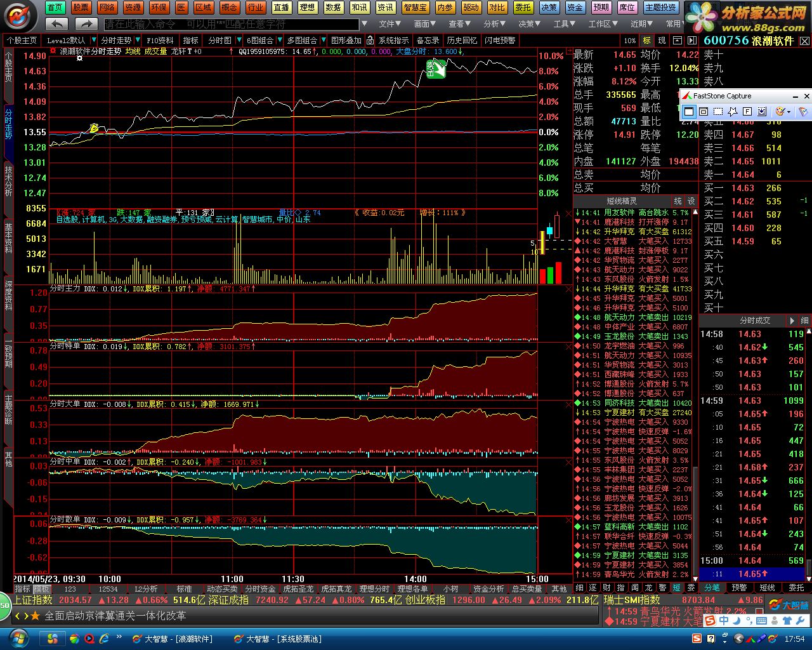Click the Dazhihui logo at top-left

point(20,15)
